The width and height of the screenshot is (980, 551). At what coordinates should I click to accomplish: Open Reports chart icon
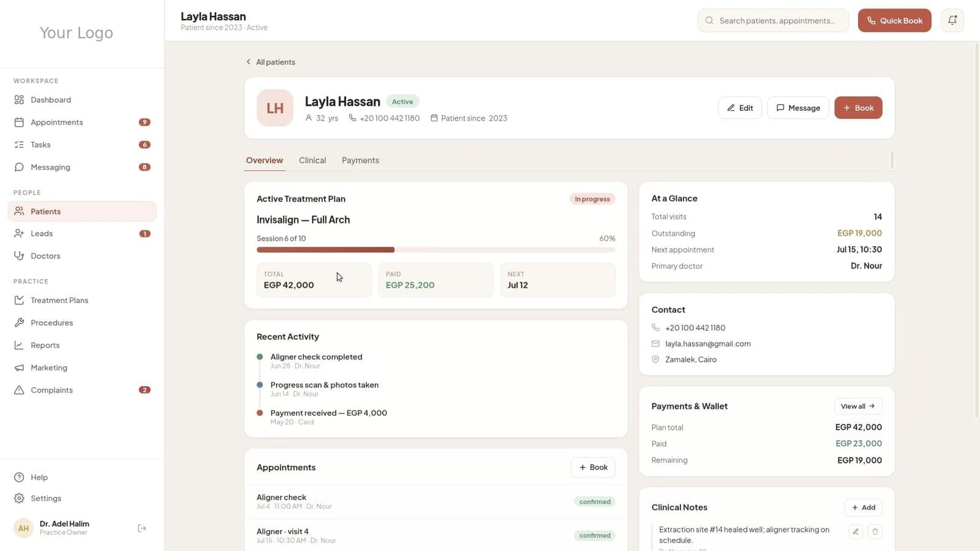19,345
